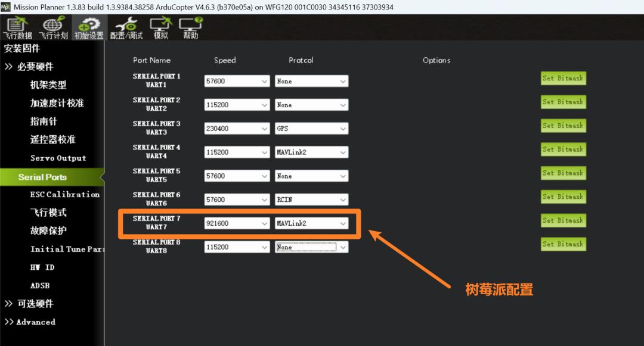Click the Mission Planner title bar icon
The height and width of the screenshot is (346, 644).
click(x=5, y=7)
